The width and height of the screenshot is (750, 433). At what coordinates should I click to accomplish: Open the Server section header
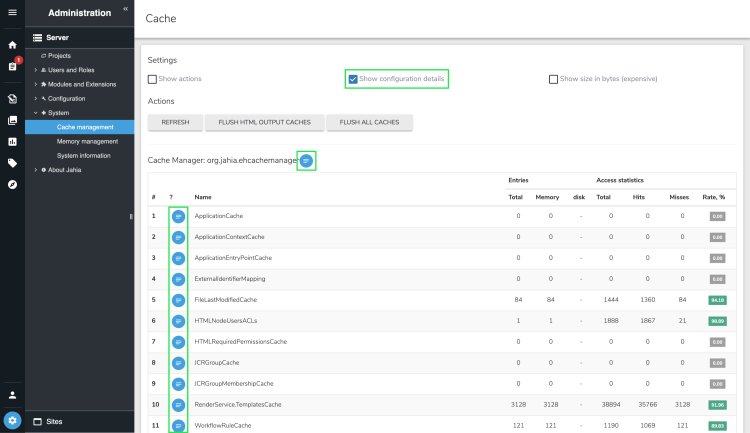(79, 37)
